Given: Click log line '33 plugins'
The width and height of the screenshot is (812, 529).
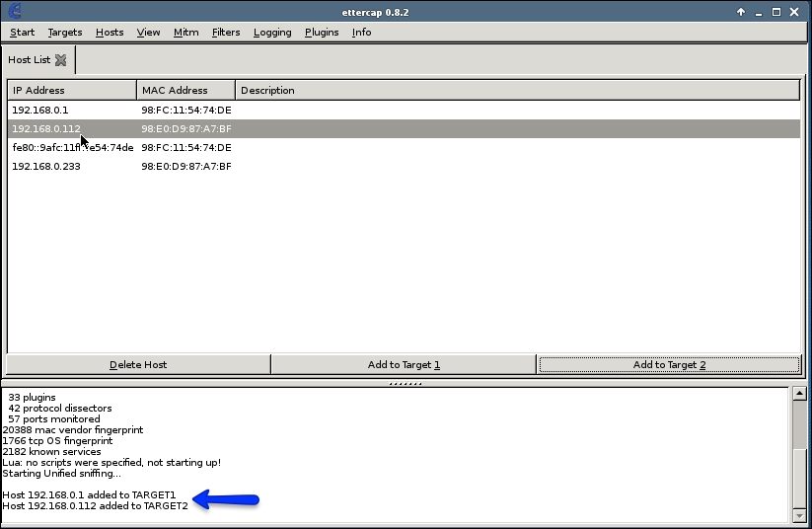Looking at the screenshot, I should pyautogui.click(x=32, y=398).
